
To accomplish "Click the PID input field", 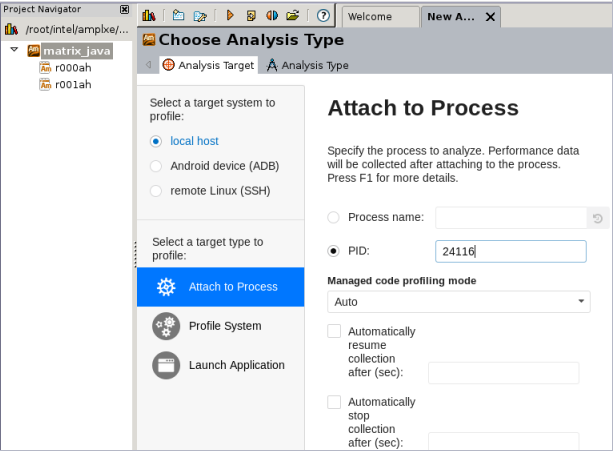I will click(x=510, y=251).
